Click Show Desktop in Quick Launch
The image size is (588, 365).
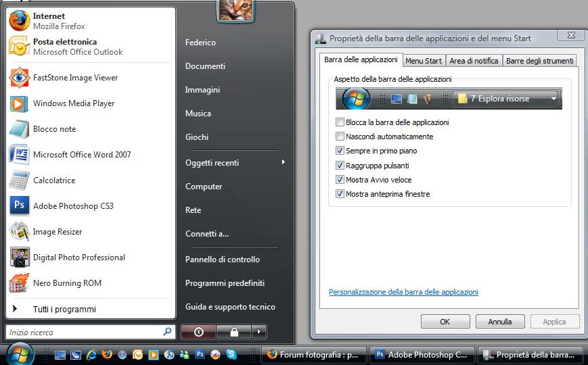pyautogui.click(x=60, y=355)
